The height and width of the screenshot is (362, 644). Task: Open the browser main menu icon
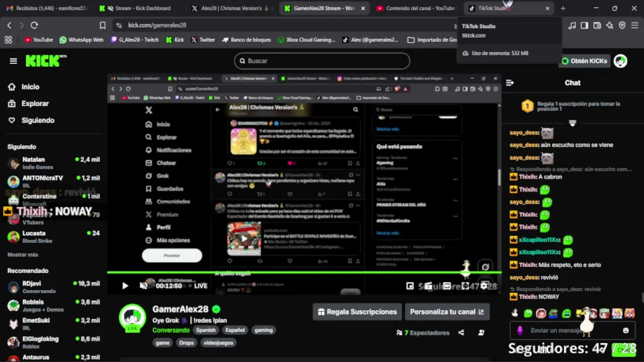[x=635, y=25]
